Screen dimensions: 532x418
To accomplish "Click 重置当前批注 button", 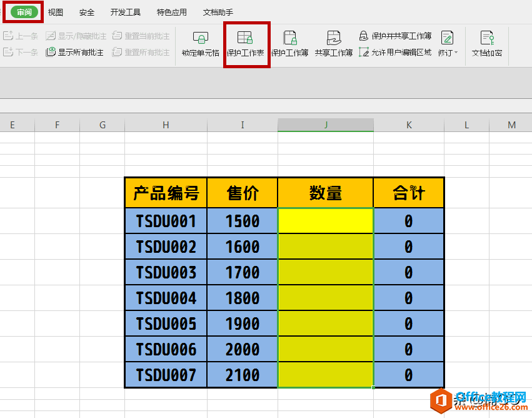I will point(141,36).
